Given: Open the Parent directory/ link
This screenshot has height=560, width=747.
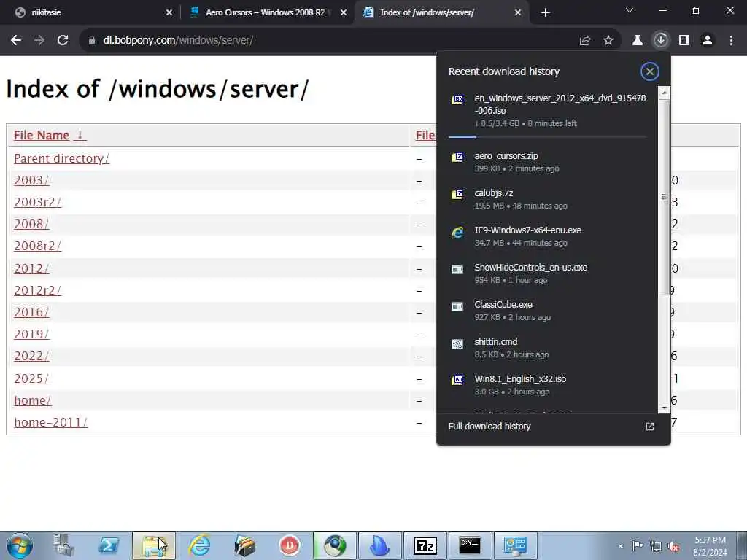Looking at the screenshot, I should pos(61,158).
